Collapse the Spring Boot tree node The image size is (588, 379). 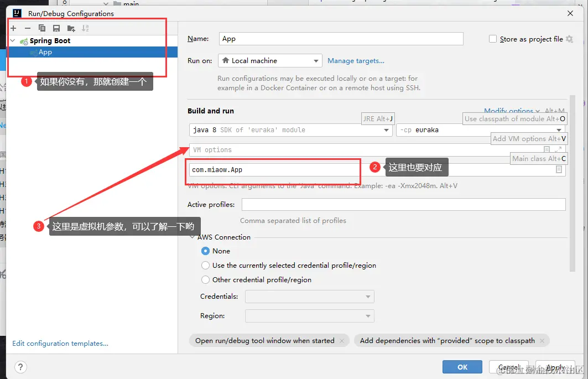(x=13, y=40)
